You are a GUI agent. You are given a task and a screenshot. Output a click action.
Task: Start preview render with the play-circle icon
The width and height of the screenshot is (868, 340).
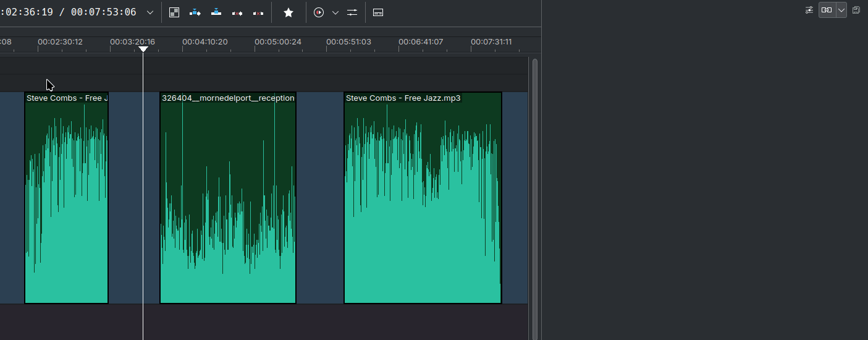pos(319,12)
